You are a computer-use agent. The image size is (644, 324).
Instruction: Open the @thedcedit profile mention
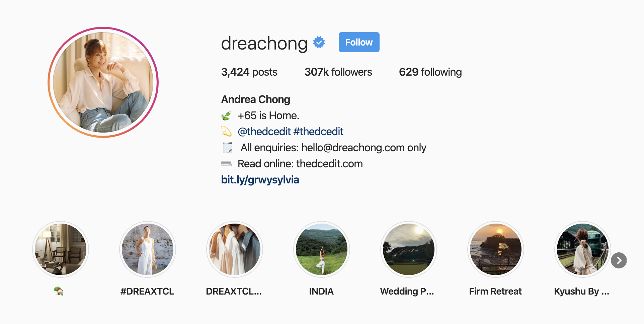click(x=264, y=132)
